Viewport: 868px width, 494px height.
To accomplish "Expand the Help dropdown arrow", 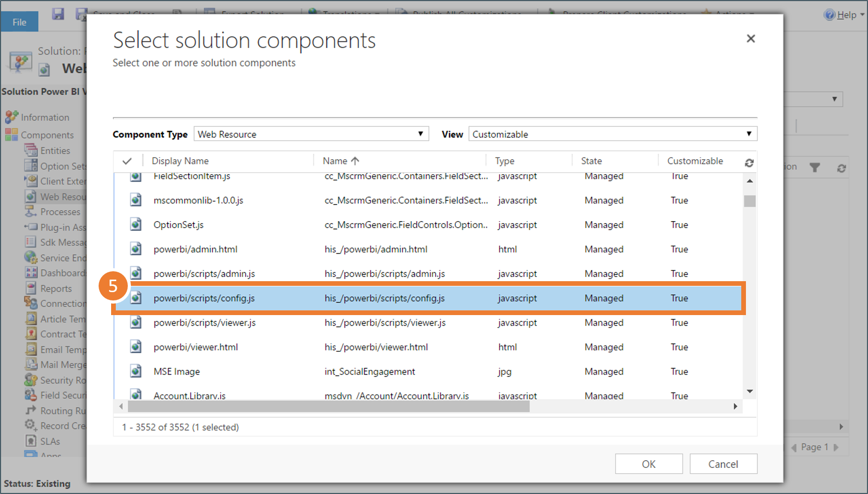I will pos(862,15).
